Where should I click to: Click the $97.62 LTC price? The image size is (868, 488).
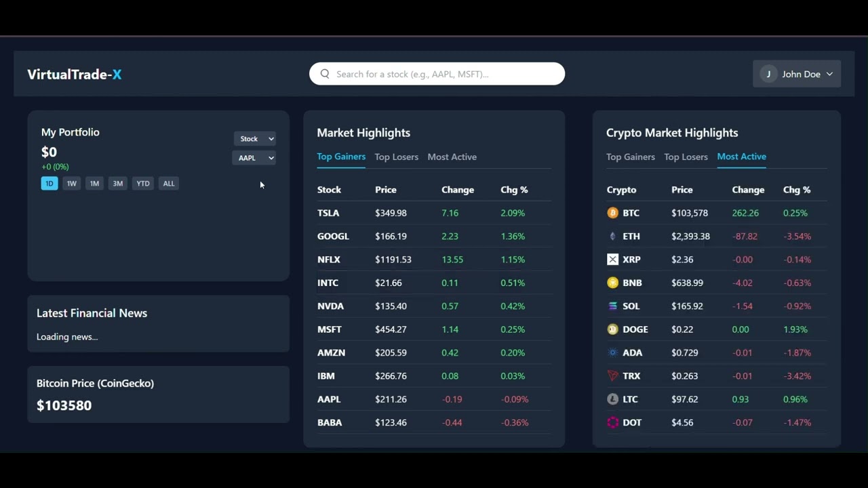click(685, 399)
